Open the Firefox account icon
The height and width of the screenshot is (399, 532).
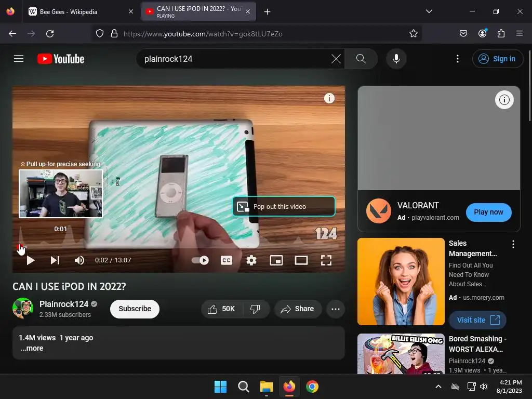point(482,34)
